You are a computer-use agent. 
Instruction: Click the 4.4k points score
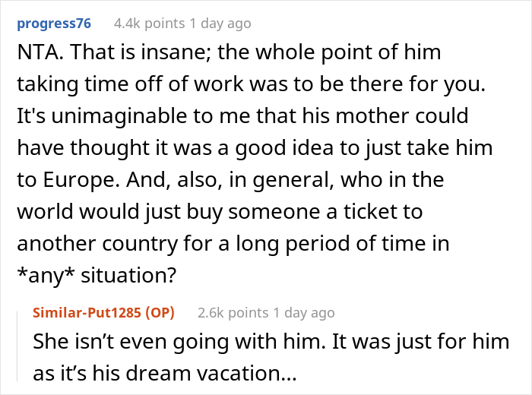150,24
